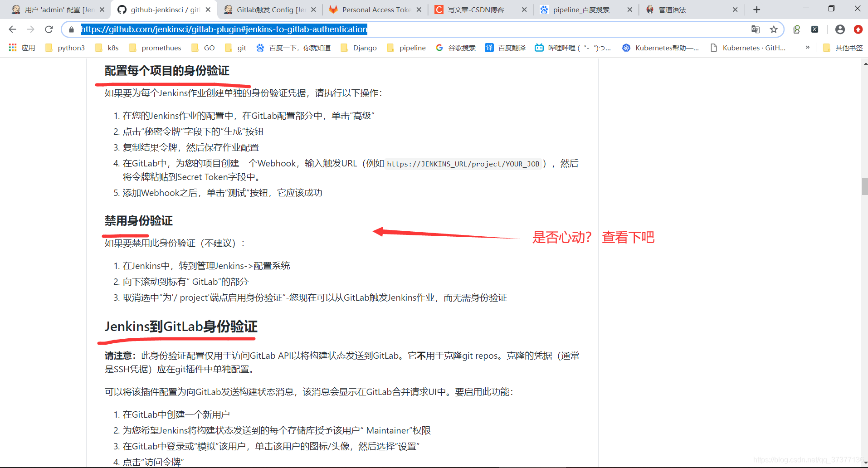Click the Jenkins到GitLab身份验证 heading
The height and width of the screenshot is (468, 868).
coord(181,327)
